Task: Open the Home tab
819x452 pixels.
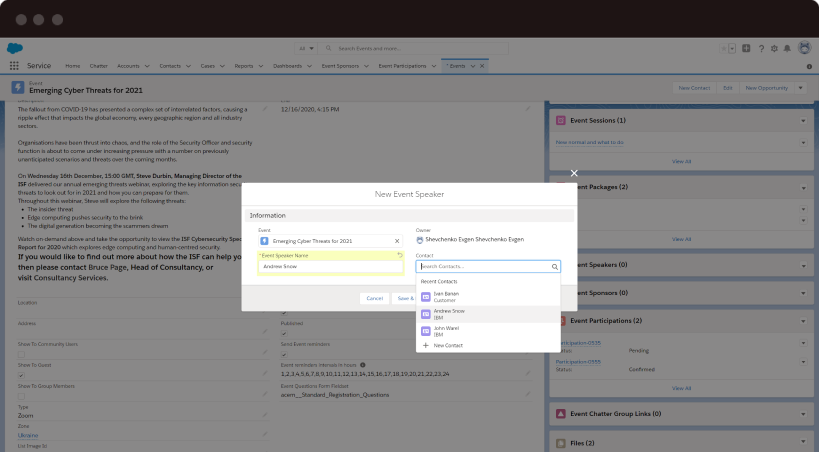Action: click(x=73, y=66)
